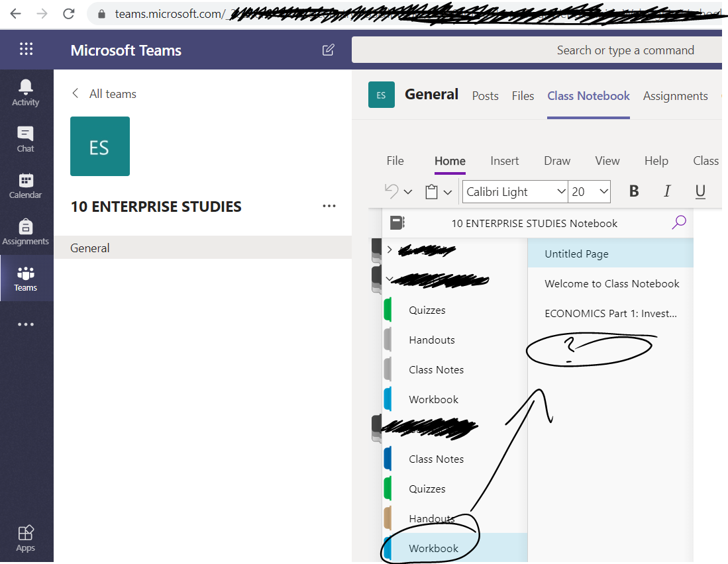The image size is (728, 564).
Task: Collapse the expanded section group chevron
Action: pyautogui.click(x=390, y=279)
